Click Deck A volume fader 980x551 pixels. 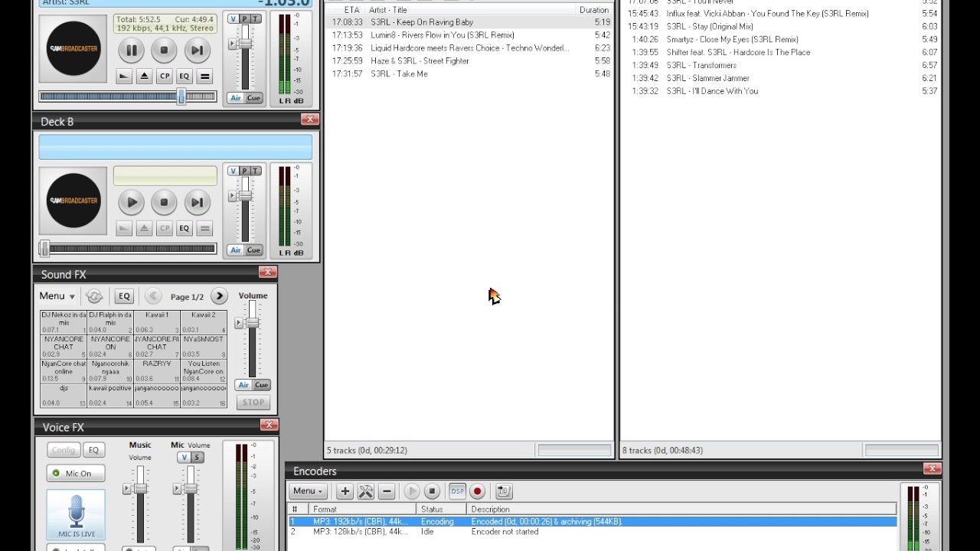click(245, 44)
